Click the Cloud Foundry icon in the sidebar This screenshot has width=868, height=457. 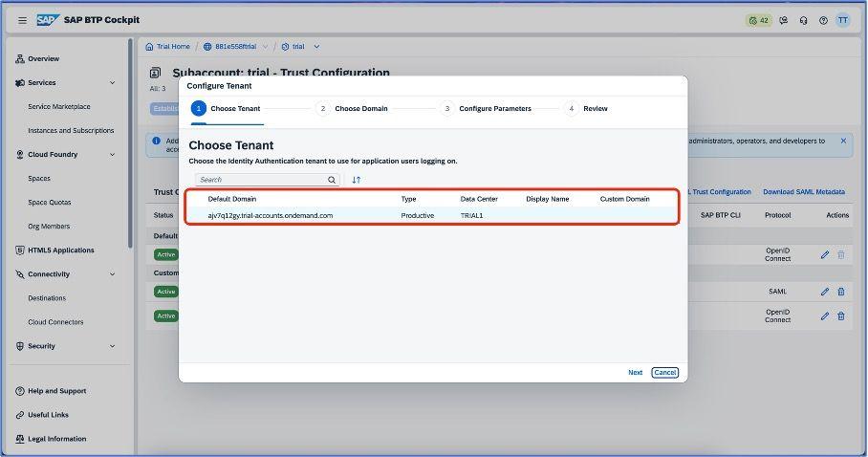tap(20, 155)
